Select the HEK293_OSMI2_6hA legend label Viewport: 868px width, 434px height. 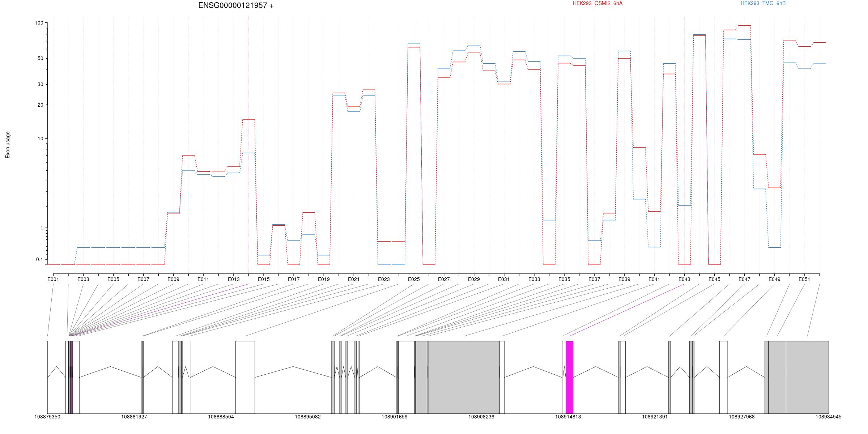click(x=597, y=3)
